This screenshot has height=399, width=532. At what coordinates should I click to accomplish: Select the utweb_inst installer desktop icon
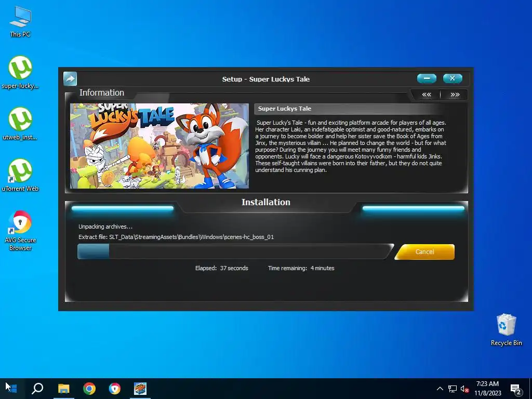[20, 124]
